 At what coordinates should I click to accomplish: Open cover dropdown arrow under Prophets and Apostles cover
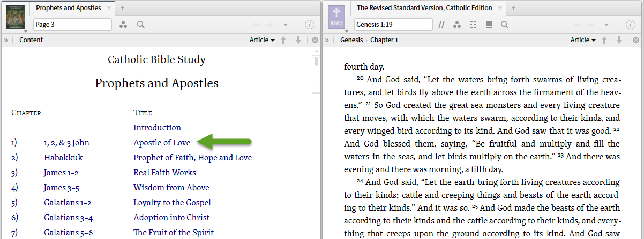click(x=25, y=32)
